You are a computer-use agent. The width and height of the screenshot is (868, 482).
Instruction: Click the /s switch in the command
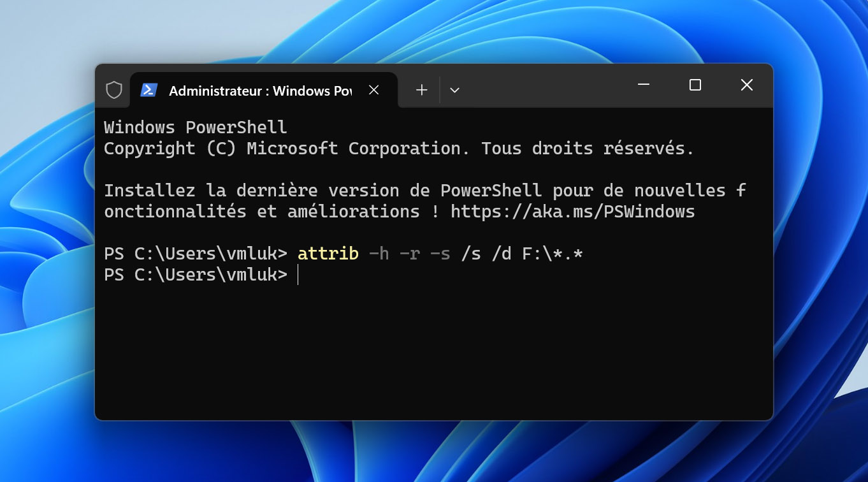tap(471, 254)
